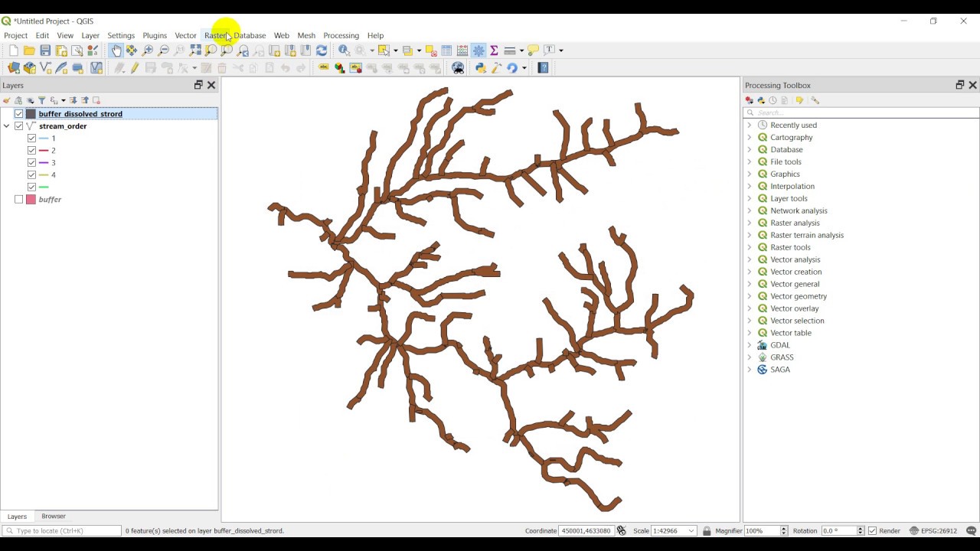
Task: Expand the Vector geometry toolbox group
Action: tap(750, 296)
